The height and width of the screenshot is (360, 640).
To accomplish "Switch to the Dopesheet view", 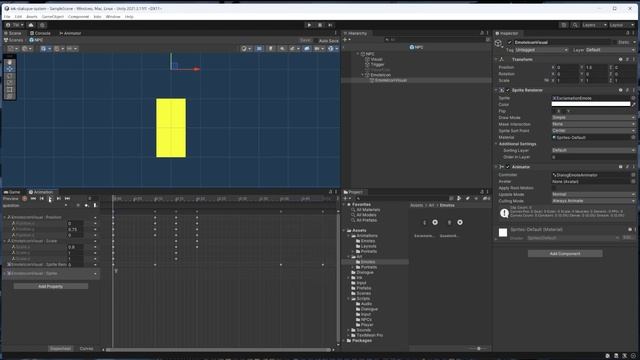I will click(x=60, y=349).
